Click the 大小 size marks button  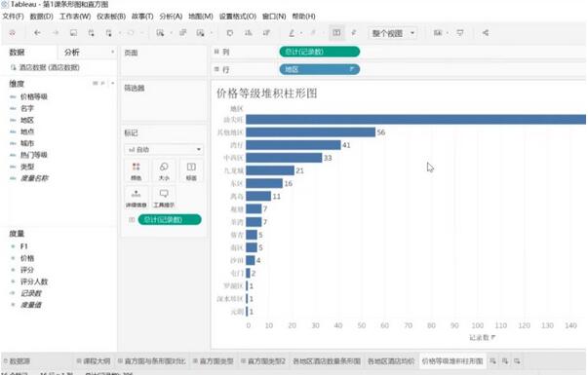pyautogui.click(x=164, y=170)
